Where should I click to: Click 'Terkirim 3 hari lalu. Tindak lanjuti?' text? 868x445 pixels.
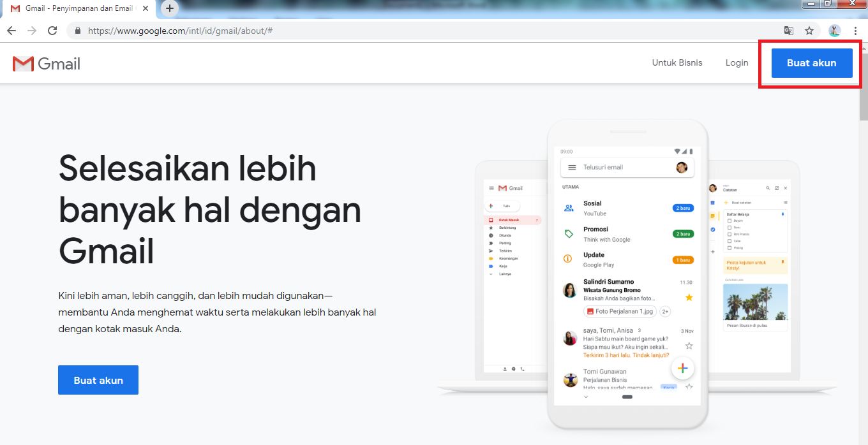626,355
